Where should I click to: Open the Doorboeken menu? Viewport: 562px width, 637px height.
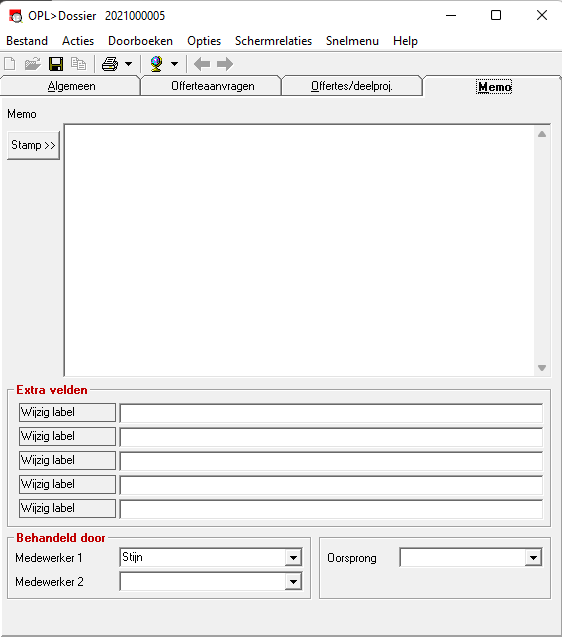click(141, 41)
